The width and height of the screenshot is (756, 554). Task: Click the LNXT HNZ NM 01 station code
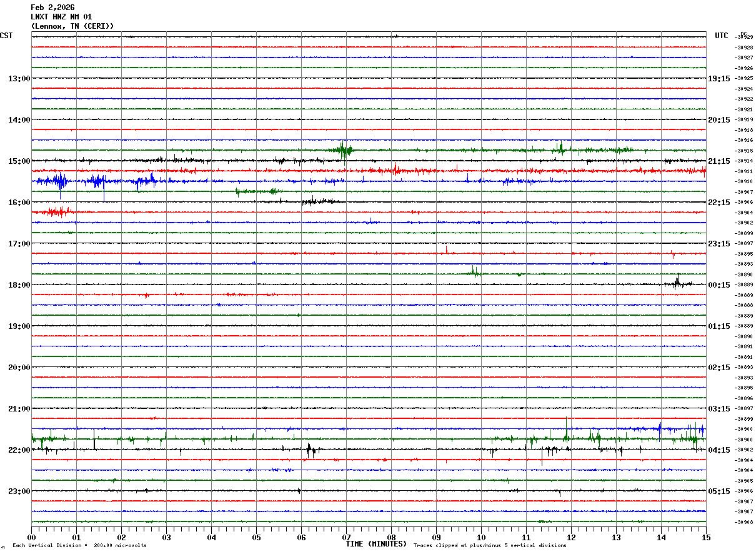click(61, 17)
